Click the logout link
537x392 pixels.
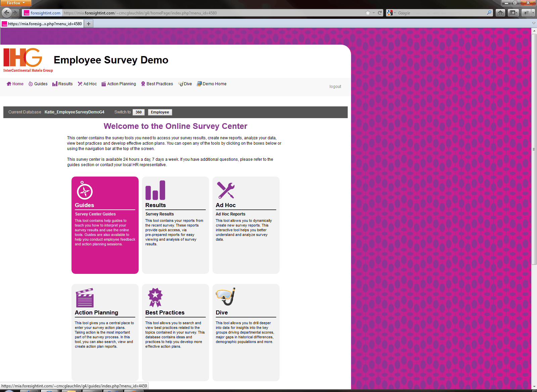point(335,87)
